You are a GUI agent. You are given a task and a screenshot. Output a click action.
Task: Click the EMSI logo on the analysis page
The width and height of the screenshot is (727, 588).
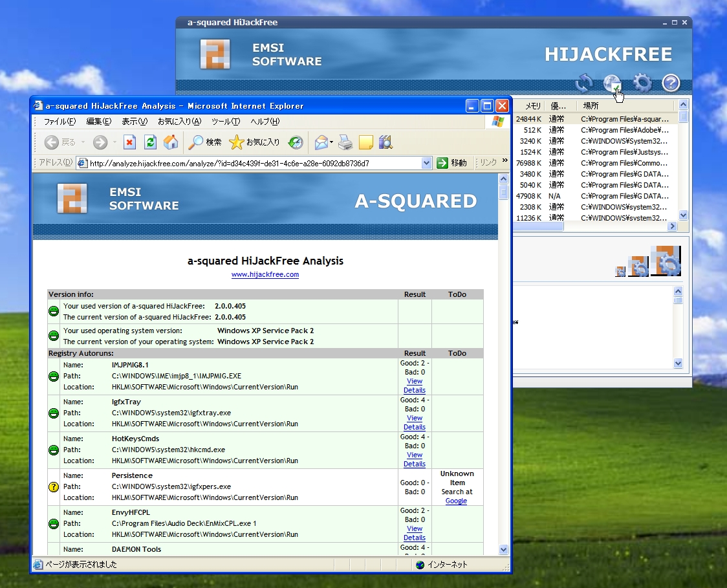pyautogui.click(x=72, y=199)
